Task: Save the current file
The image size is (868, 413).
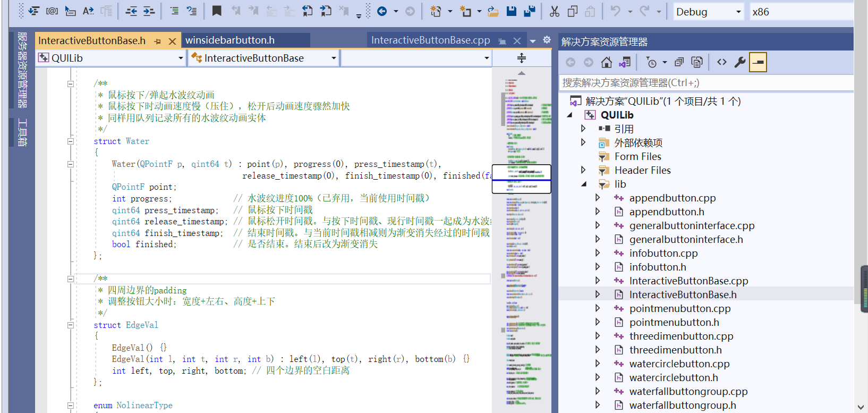Action: pos(511,11)
